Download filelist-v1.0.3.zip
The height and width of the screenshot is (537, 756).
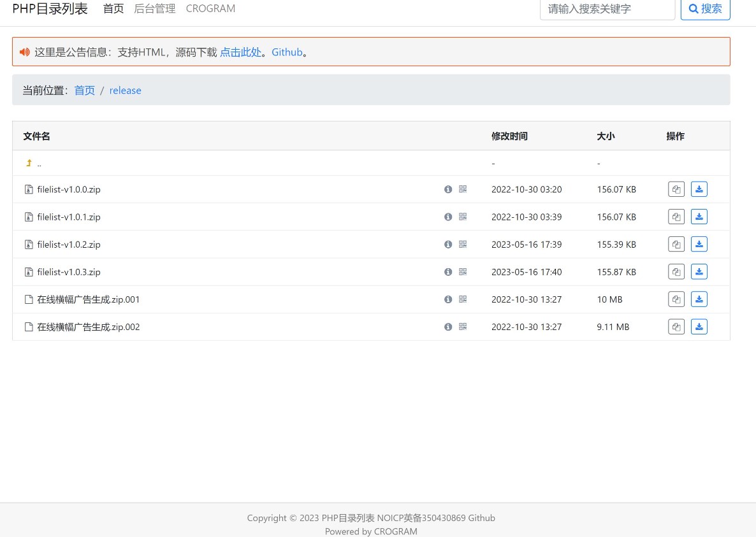coord(699,271)
